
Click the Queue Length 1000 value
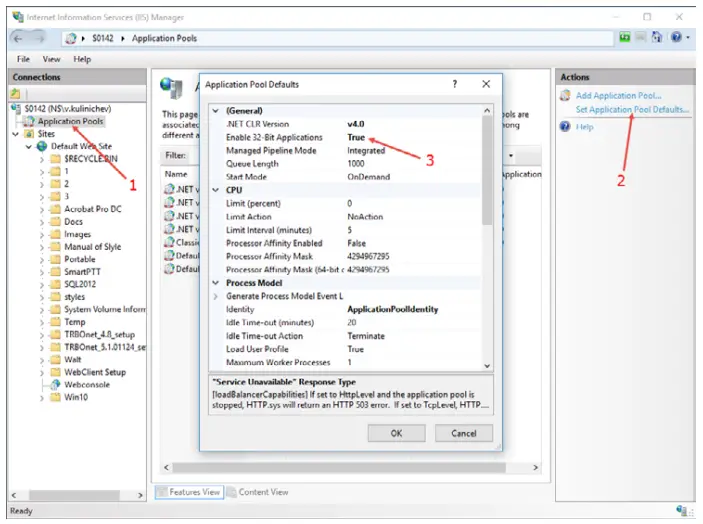tap(356, 164)
